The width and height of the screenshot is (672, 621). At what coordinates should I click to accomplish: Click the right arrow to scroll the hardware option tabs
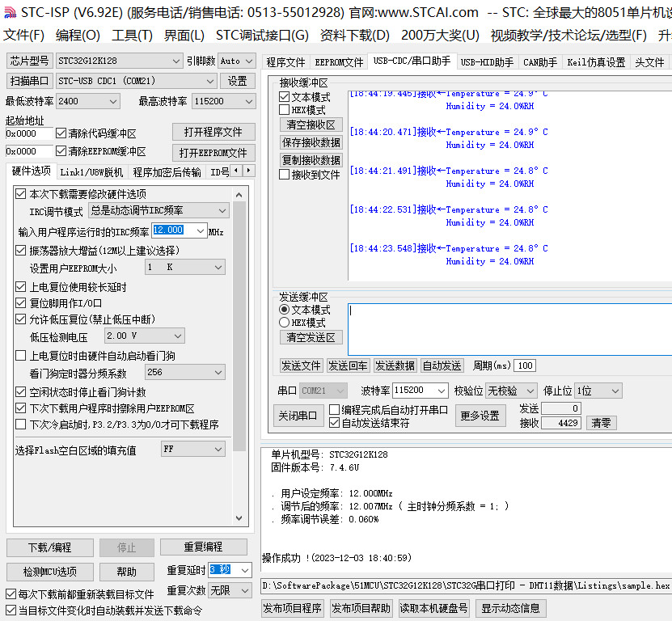(248, 171)
